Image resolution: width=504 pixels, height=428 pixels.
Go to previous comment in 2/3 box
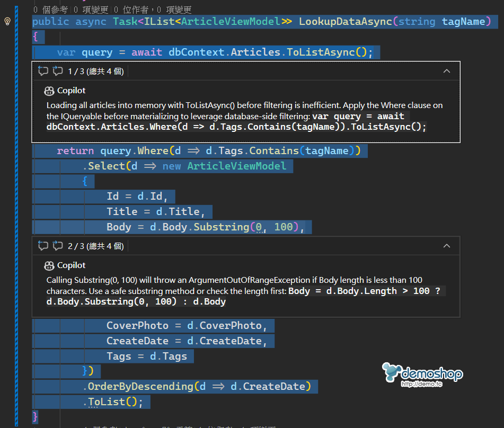coord(43,246)
